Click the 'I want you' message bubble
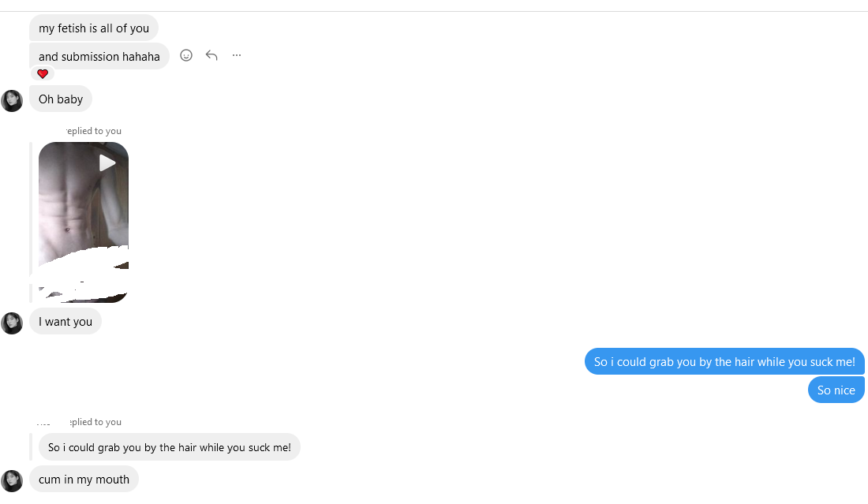Viewport: 868px width, 504px height. coord(65,322)
